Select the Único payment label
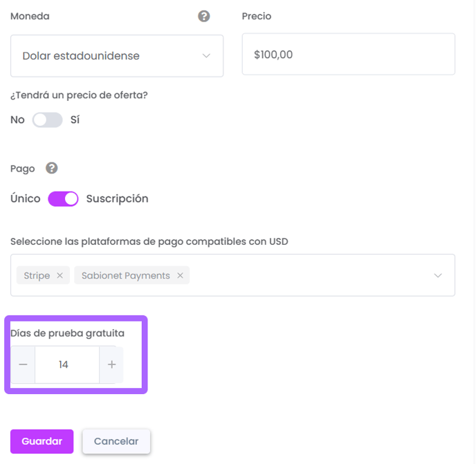 (26, 198)
